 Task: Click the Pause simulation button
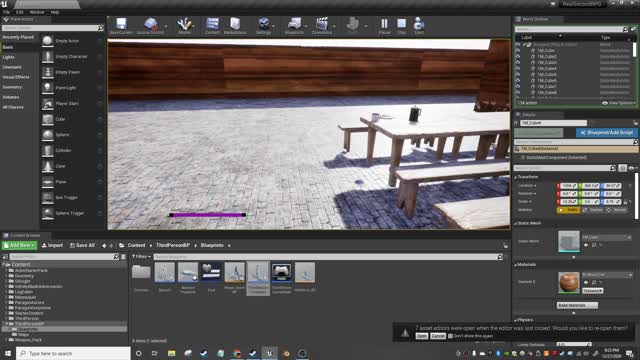click(x=384, y=25)
